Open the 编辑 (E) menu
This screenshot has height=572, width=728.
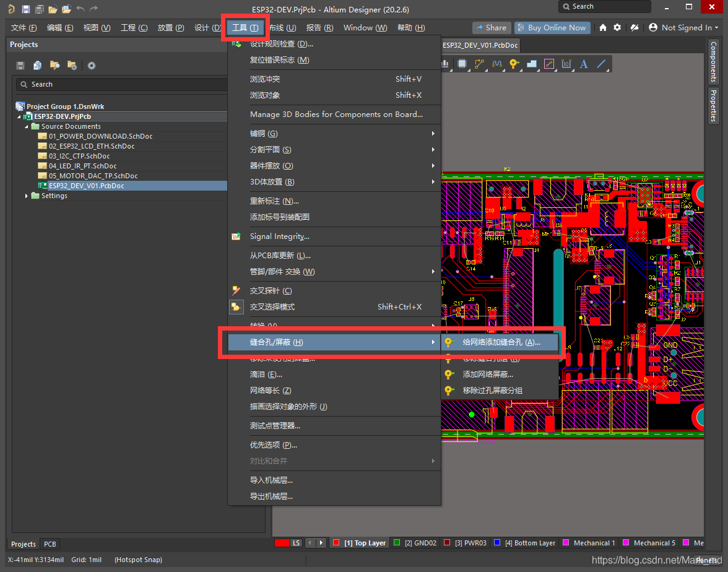pyautogui.click(x=60, y=28)
